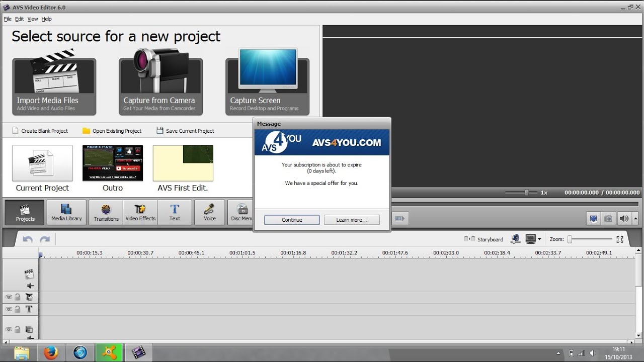
Task: Open the Transitions tab
Action: 106,212
